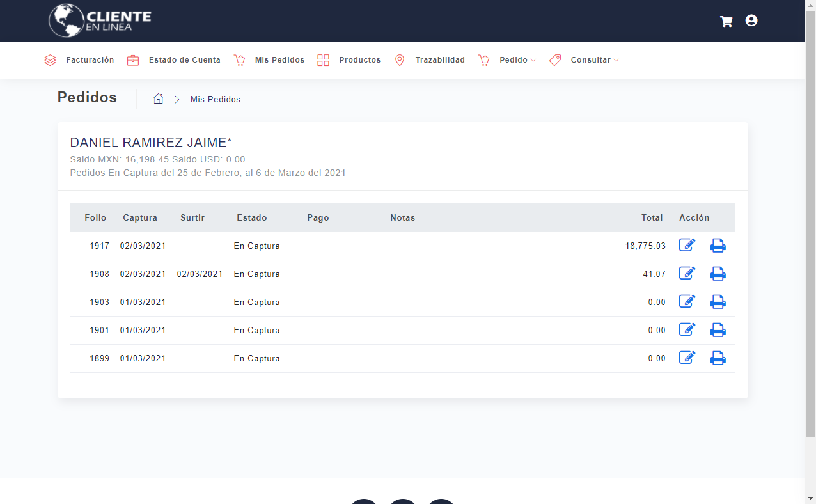Click the home icon in breadcrumb

(159, 99)
